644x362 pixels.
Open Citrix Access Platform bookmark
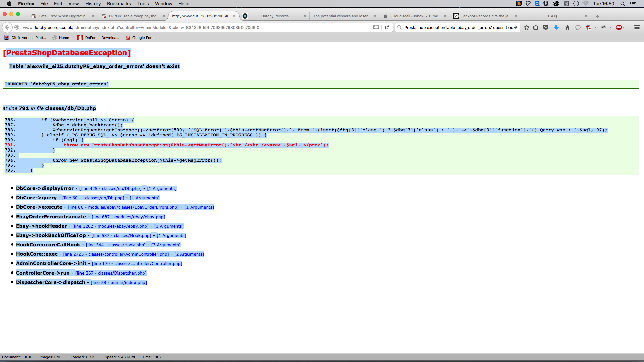point(25,38)
